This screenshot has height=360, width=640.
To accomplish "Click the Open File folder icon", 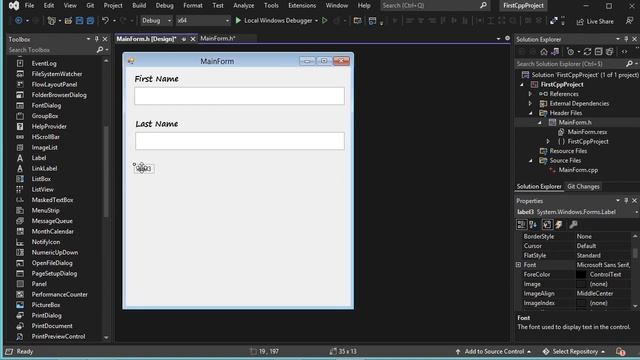I will point(68,20).
